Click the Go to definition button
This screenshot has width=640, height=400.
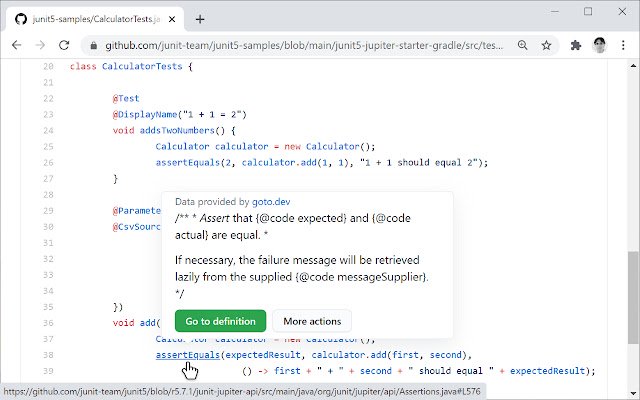(x=220, y=321)
